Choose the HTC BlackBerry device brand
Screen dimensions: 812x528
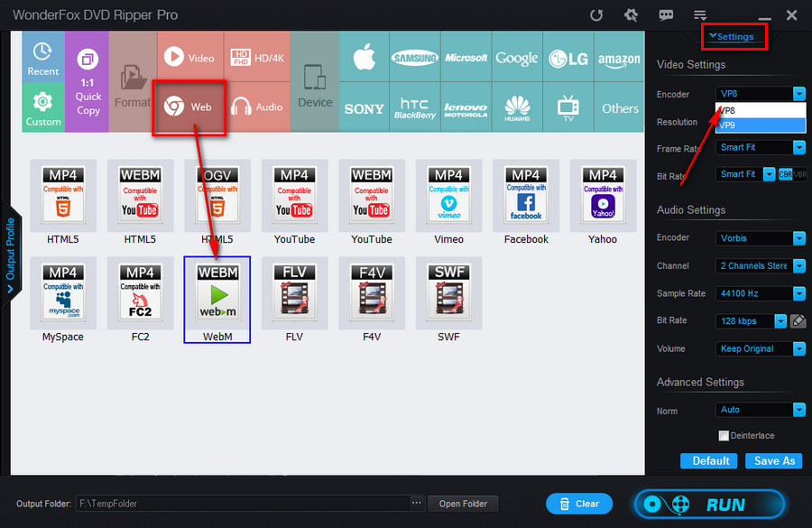[414, 107]
